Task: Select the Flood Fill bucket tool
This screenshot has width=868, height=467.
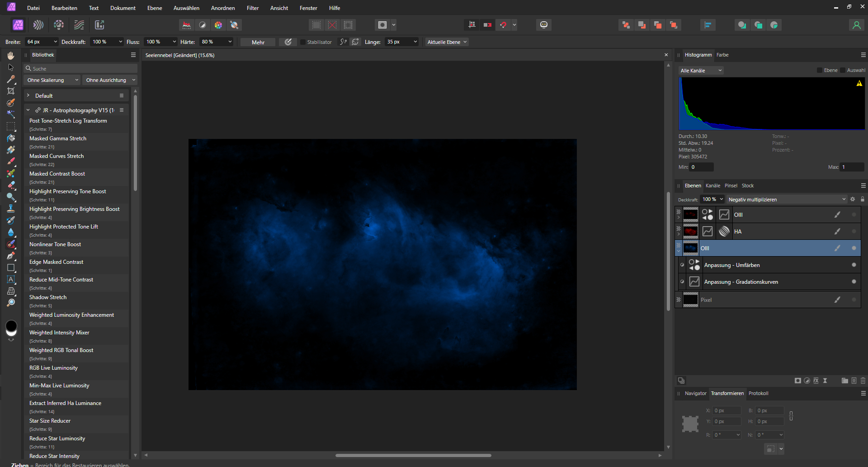Action: coord(11,138)
